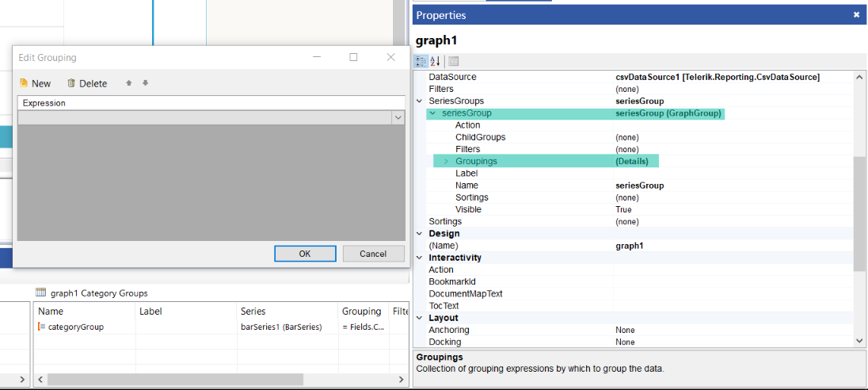
Task: Open the Property Pages icon
Action: click(x=453, y=61)
